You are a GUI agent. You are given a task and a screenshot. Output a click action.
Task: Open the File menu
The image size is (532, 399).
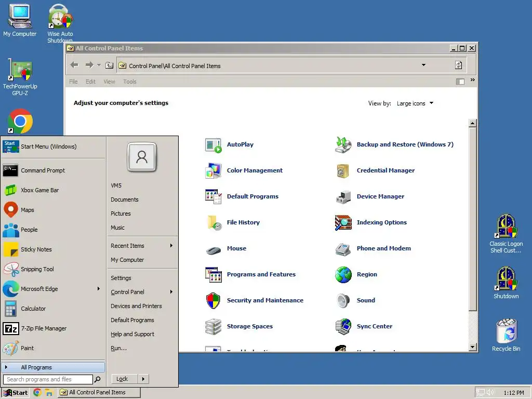click(x=73, y=82)
